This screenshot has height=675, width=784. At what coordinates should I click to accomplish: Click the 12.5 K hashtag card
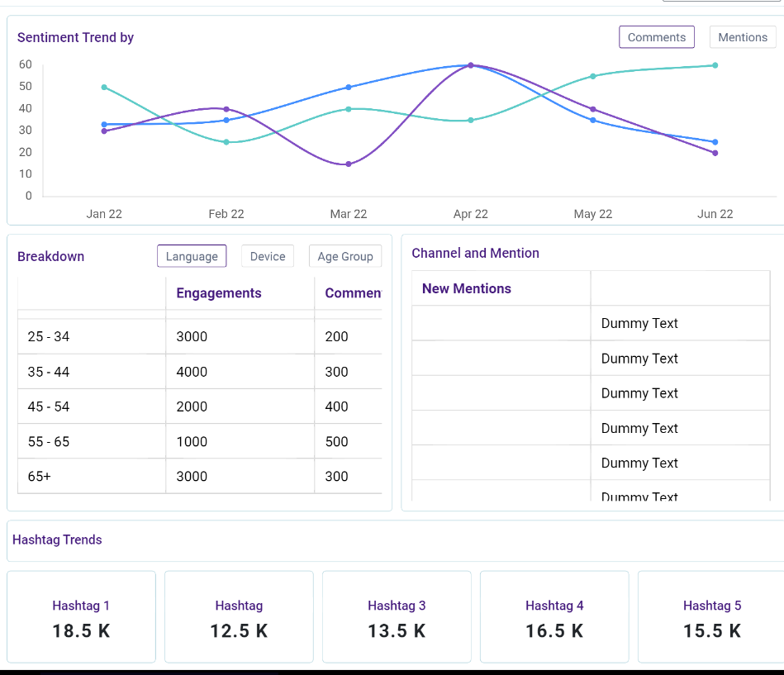pos(239,616)
